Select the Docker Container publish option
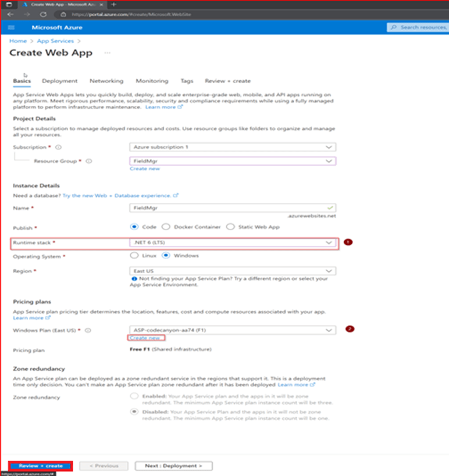This screenshot has width=449, height=476. tap(166, 227)
